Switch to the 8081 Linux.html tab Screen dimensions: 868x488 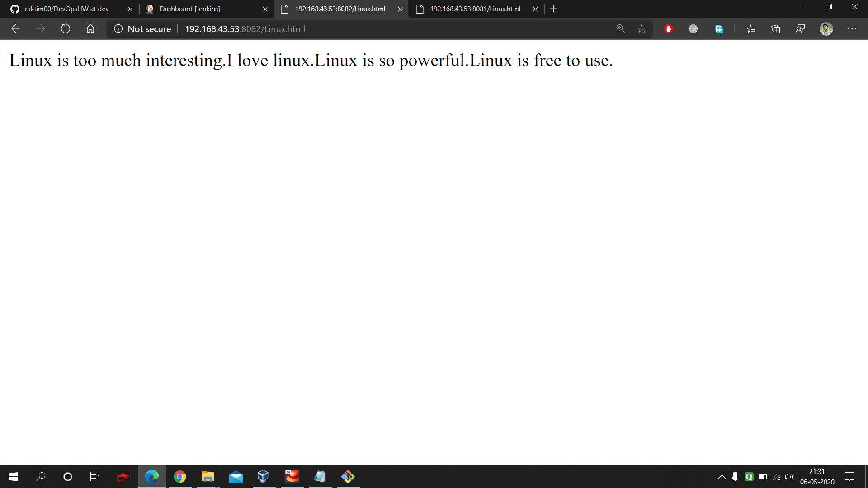[475, 9]
